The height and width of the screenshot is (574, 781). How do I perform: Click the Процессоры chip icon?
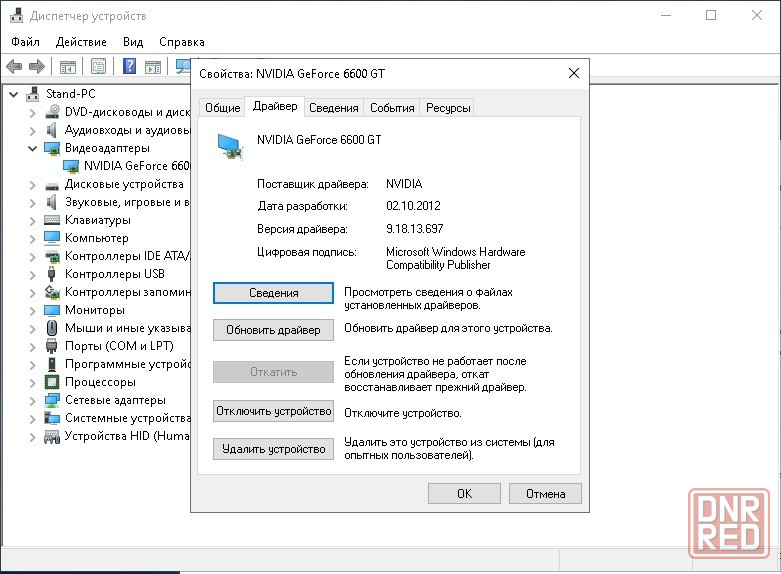pos(52,382)
